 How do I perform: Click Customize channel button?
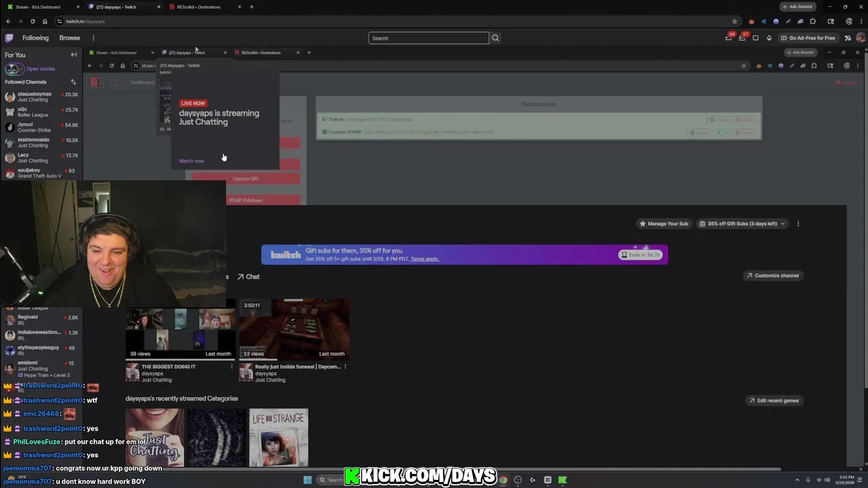pos(772,275)
